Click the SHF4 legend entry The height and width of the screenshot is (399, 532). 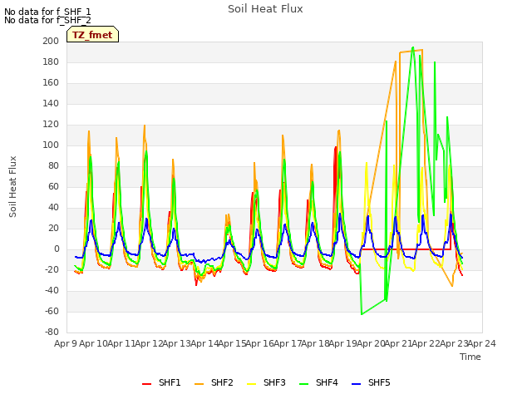click(x=318, y=382)
